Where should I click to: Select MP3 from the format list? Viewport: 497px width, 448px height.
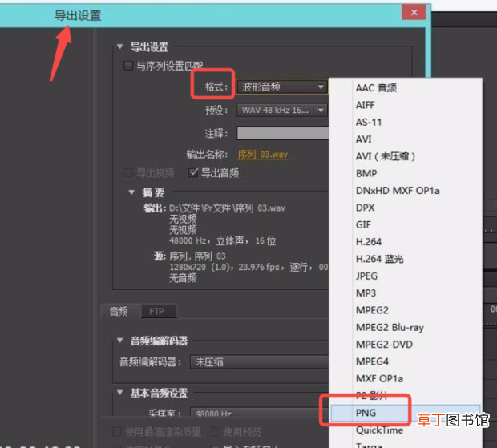pos(406,293)
